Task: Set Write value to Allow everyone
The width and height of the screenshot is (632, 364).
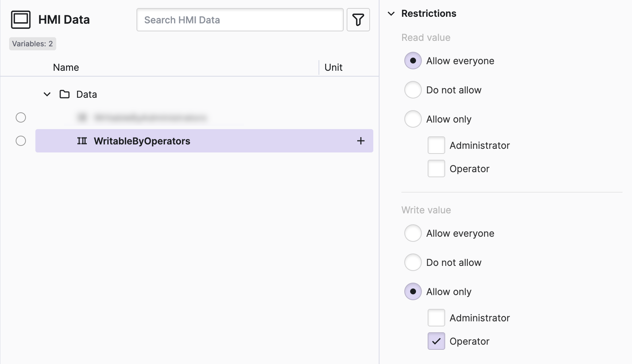Action: tap(413, 233)
